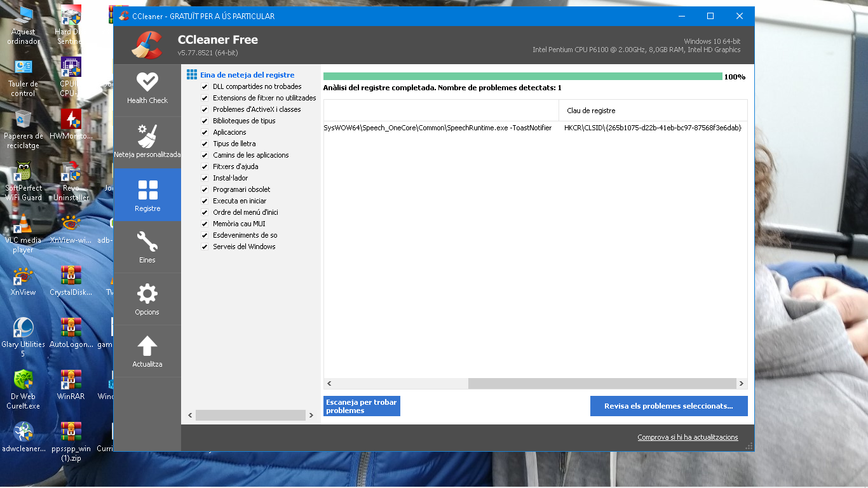Open Tauler de control desktop icon

(24, 78)
